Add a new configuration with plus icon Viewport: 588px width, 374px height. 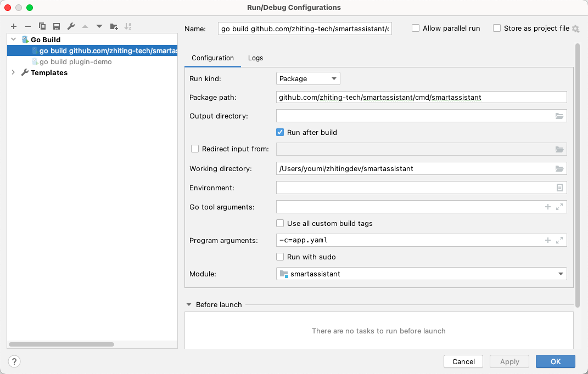(14, 26)
